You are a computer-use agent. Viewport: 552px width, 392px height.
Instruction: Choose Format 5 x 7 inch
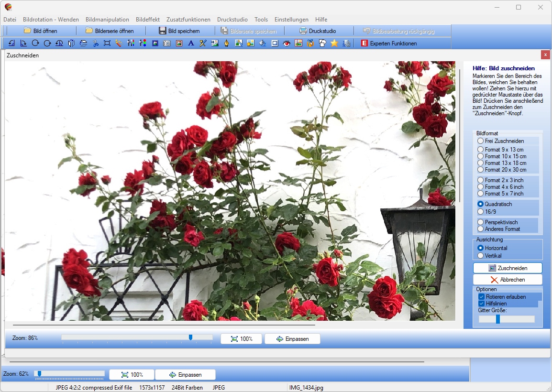click(x=500, y=194)
